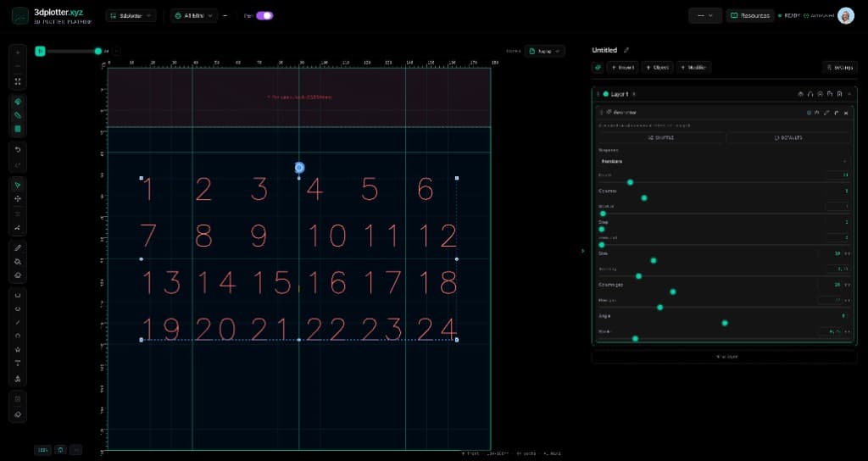The image size is (868, 461).
Task: Select the eraser tool below the fill tool
Action: coord(18,275)
